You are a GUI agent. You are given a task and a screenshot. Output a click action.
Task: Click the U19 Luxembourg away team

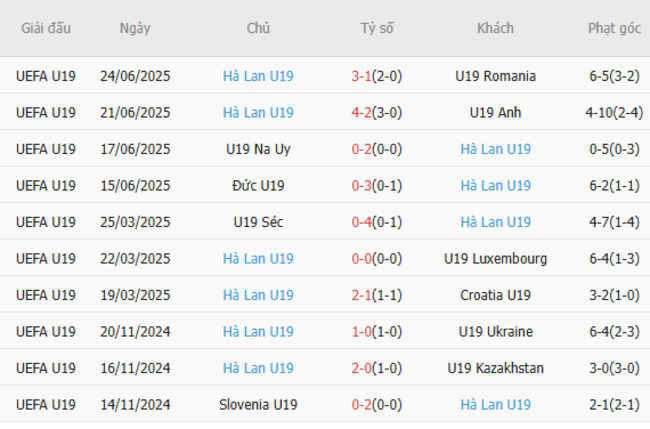[x=495, y=258]
